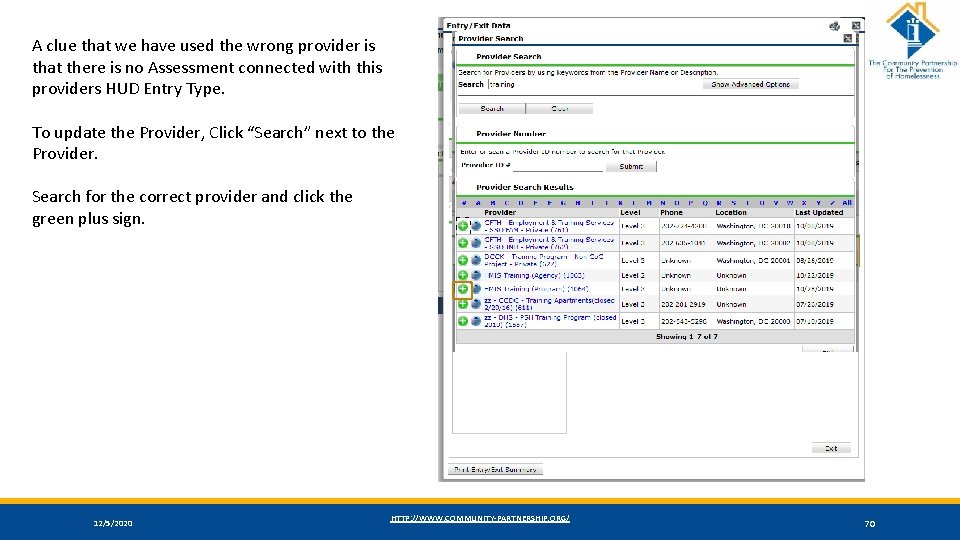Submit the Provider ID number
The image size is (960, 540).
click(x=631, y=167)
